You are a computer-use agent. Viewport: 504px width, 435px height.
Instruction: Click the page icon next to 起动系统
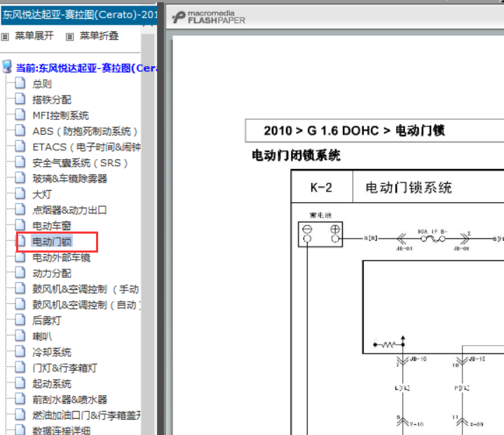pyautogui.click(x=20, y=383)
